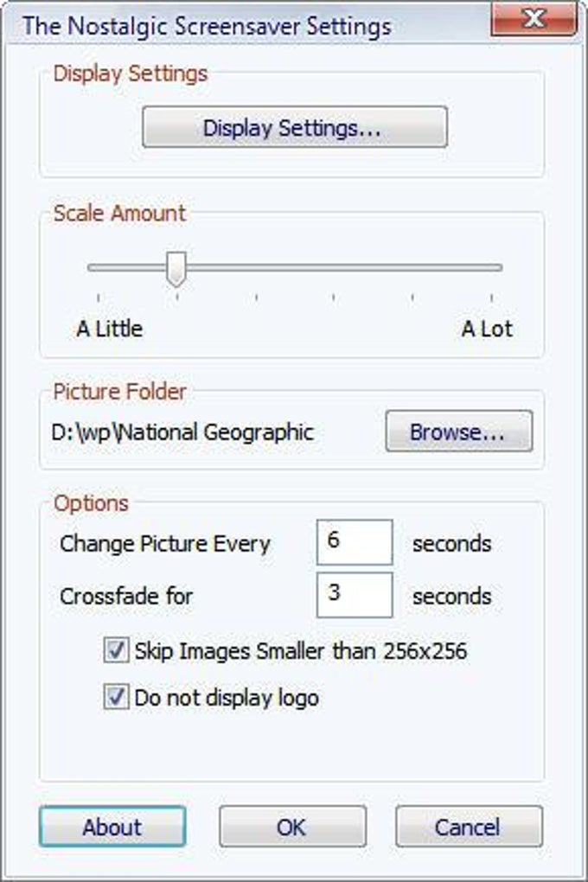Browse for a picture folder
Image resolution: width=588 pixels, height=882 pixels.
[x=458, y=431]
